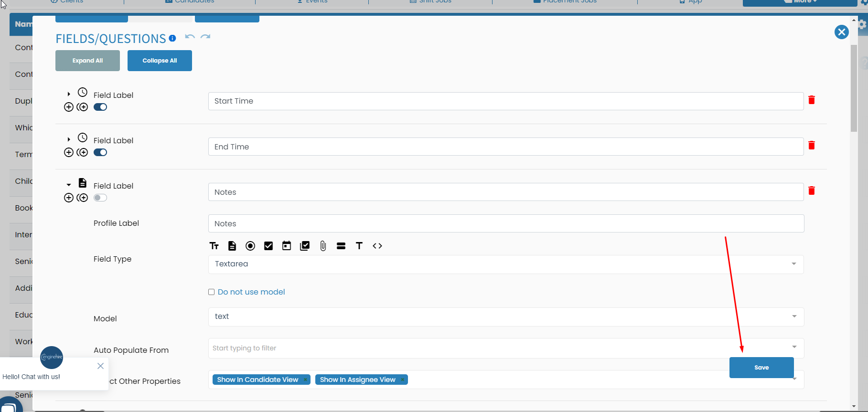Choose the paperclip attachment field type
The height and width of the screenshot is (412, 868).
pyautogui.click(x=323, y=246)
